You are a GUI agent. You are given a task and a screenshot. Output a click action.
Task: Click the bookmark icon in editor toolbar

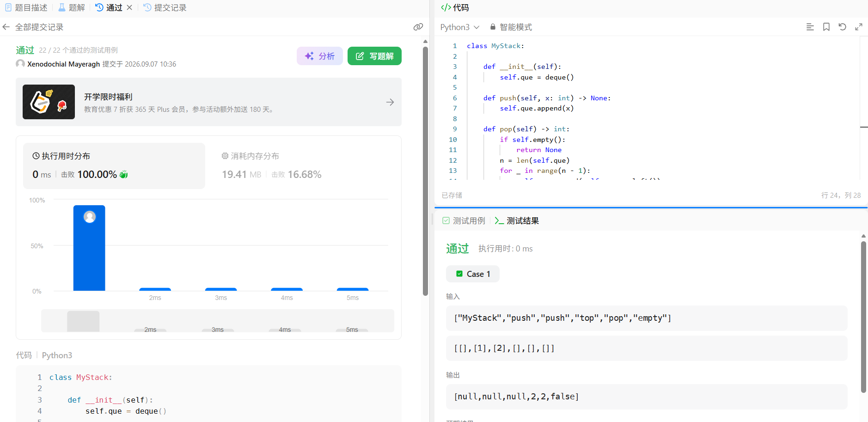coord(826,27)
